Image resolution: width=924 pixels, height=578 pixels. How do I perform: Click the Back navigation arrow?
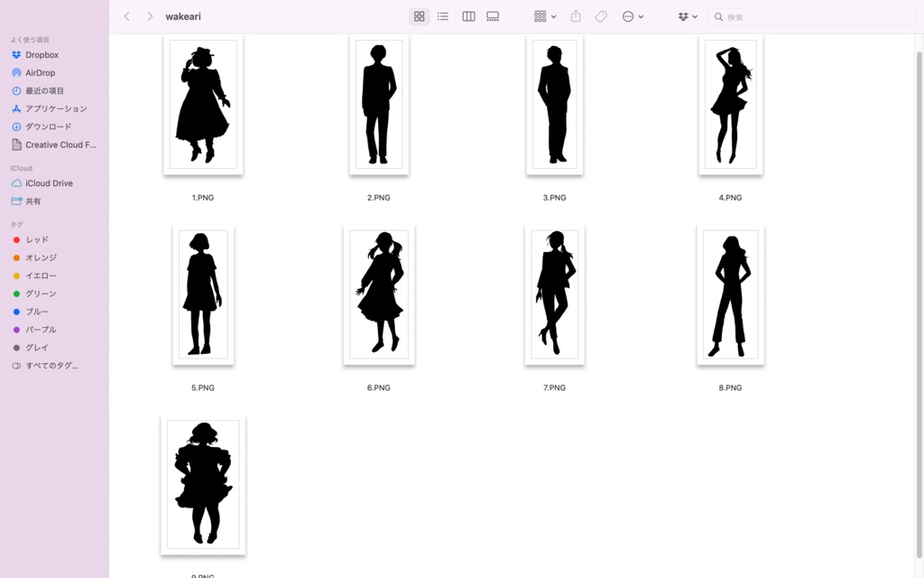point(126,15)
